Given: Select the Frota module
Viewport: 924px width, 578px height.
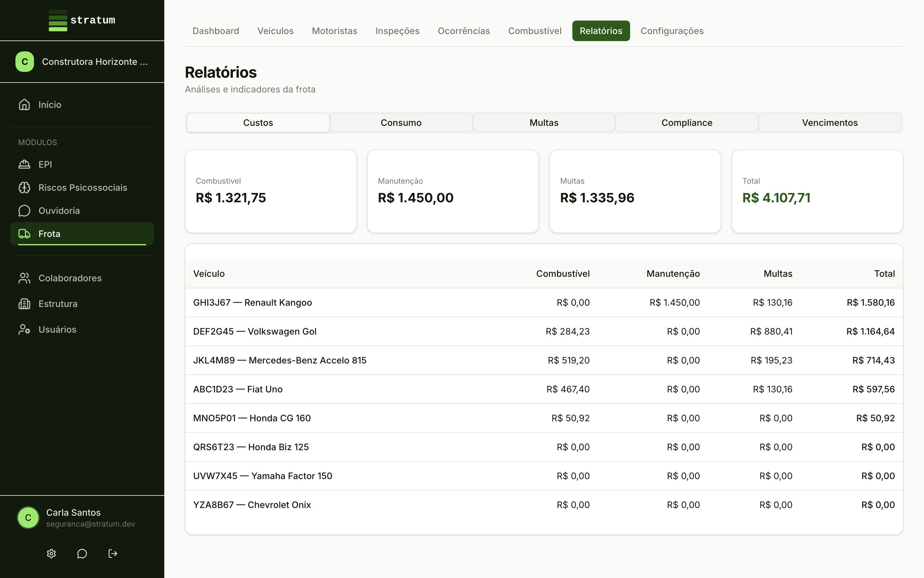Looking at the screenshot, I should pos(82,233).
